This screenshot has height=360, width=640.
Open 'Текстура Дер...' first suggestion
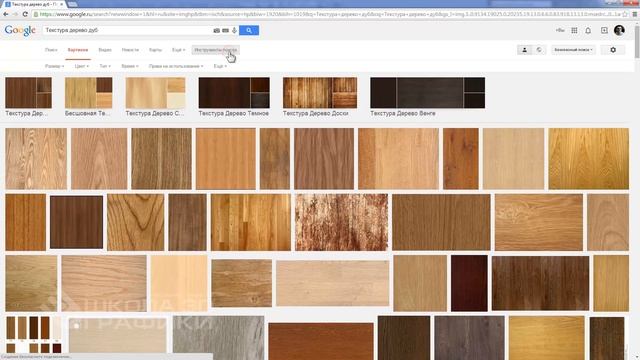(x=28, y=97)
